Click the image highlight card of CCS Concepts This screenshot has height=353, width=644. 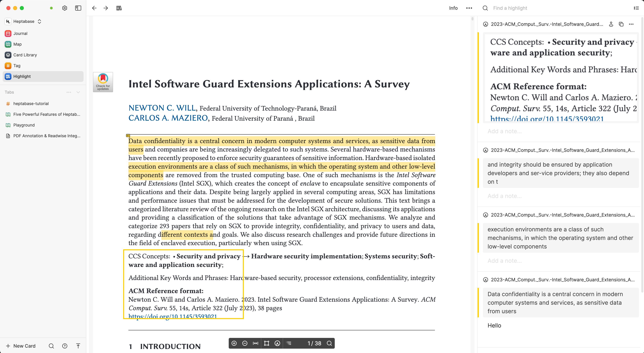(560, 78)
